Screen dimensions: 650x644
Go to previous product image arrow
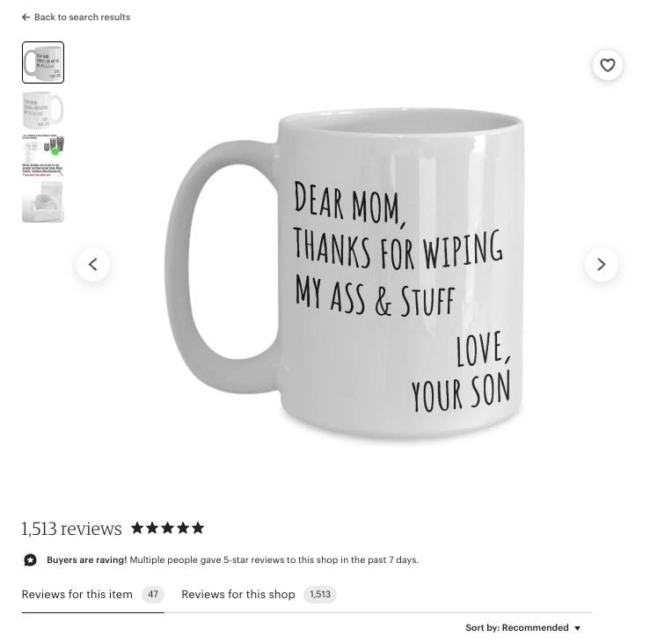(x=93, y=264)
